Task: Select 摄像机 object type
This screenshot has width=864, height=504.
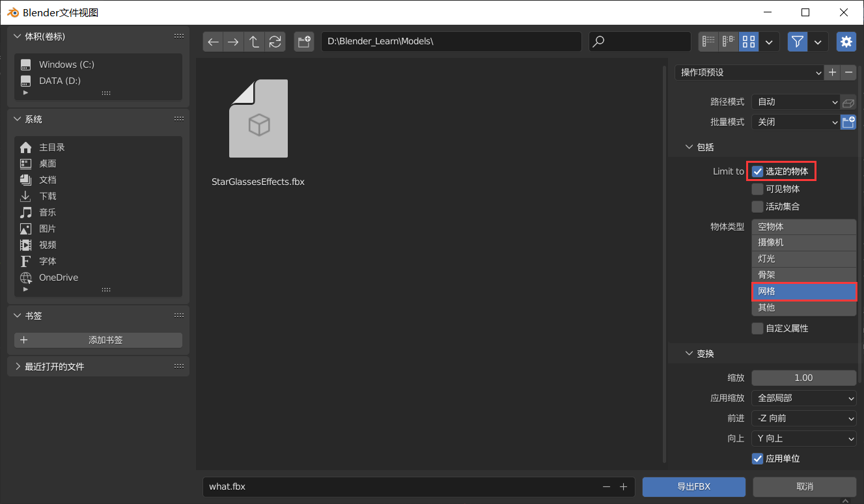Action: (803, 243)
